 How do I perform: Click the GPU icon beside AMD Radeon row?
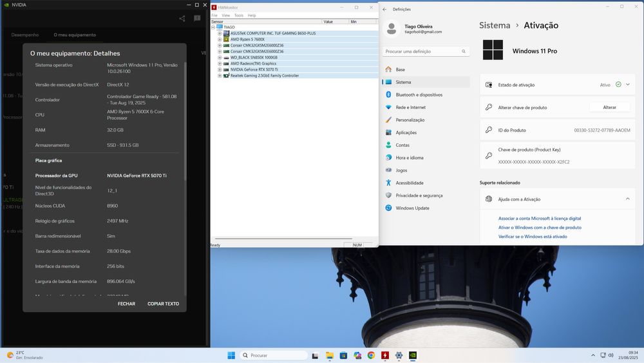(226, 64)
